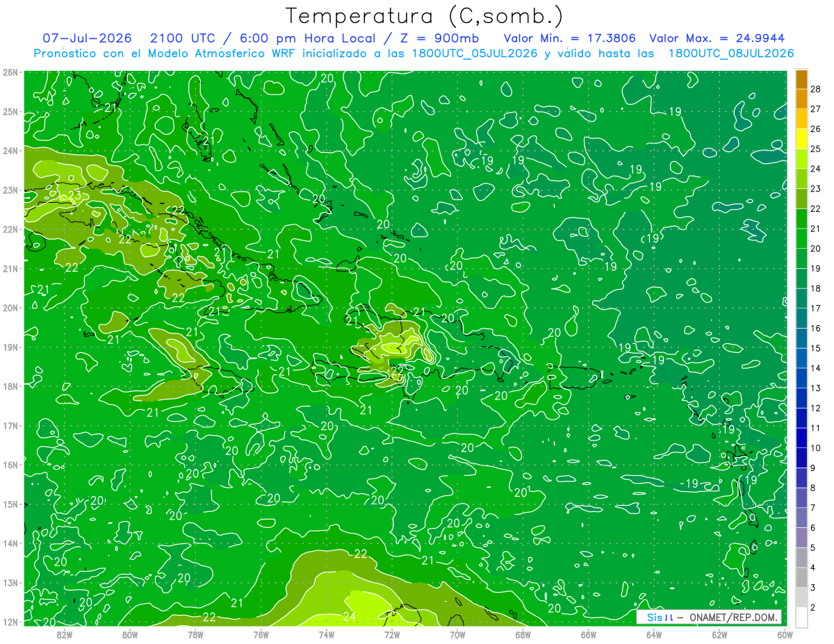Click the '64W' longitude axis label
The image size is (834, 644).
654,634
